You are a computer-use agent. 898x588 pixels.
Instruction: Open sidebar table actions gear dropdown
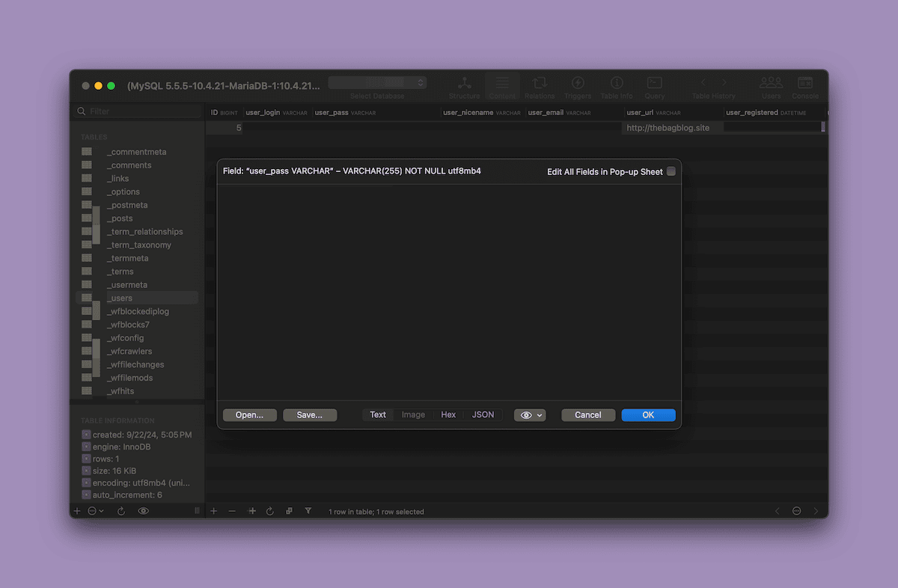coord(95,511)
